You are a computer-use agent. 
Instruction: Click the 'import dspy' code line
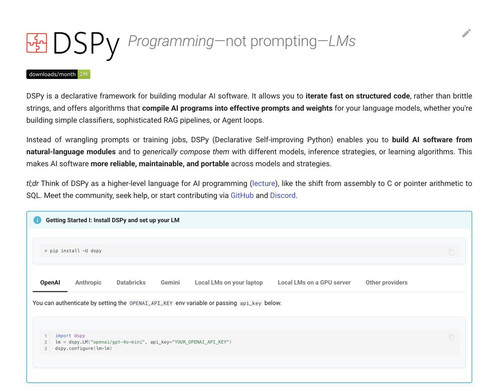[70, 336]
